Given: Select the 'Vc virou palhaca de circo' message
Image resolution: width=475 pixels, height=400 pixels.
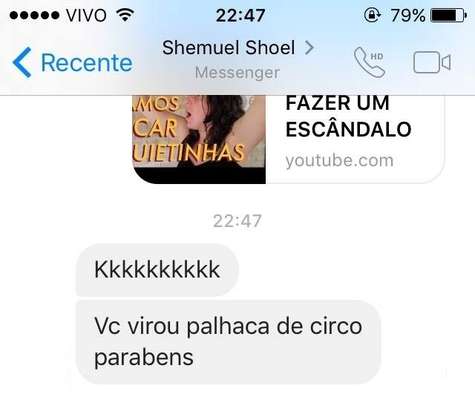Looking at the screenshot, I should 228,342.
